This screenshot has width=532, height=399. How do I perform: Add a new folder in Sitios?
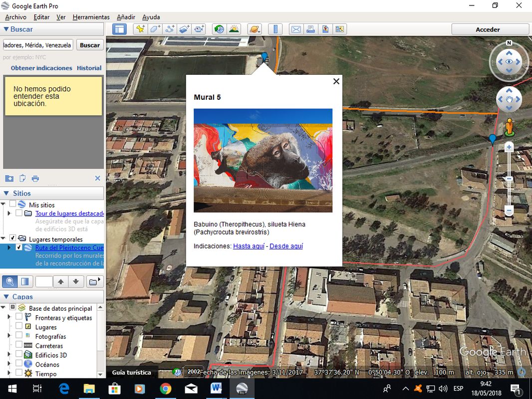pos(94,281)
